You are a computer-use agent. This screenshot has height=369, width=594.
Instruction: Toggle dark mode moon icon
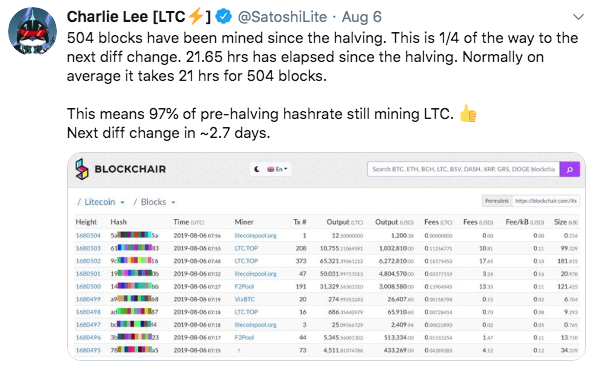coord(257,169)
